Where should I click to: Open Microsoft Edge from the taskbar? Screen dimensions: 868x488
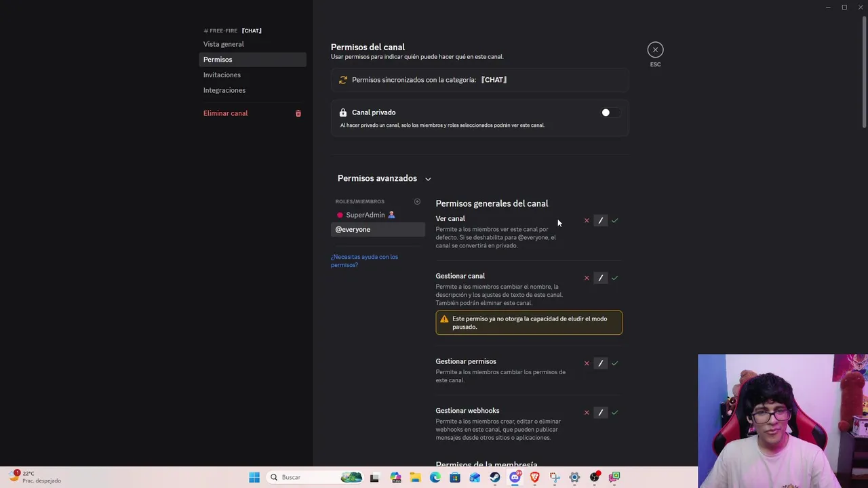click(x=435, y=477)
